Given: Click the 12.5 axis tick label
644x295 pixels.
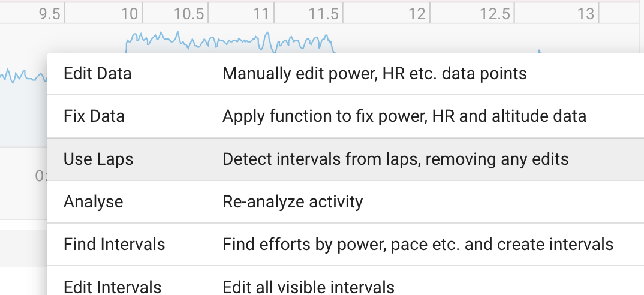Looking at the screenshot, I should [x=495, y=14].
